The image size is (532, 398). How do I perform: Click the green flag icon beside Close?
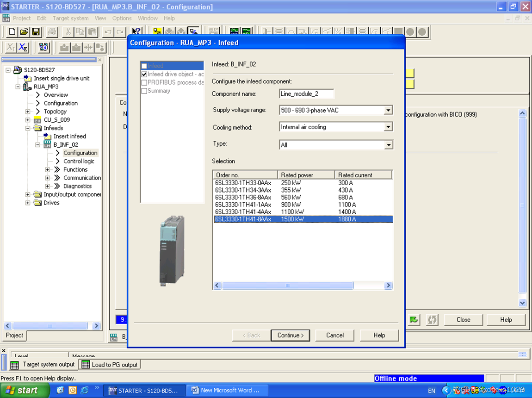tap(414, 320)
